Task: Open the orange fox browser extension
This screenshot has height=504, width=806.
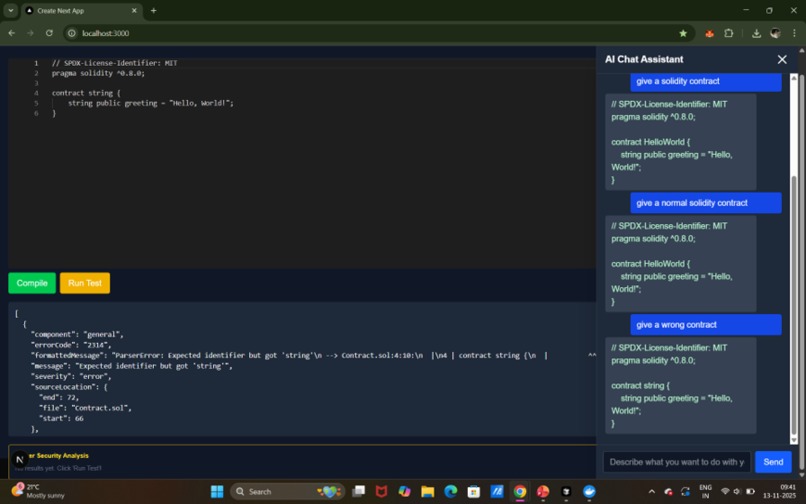Action: (x=709, y=33)
